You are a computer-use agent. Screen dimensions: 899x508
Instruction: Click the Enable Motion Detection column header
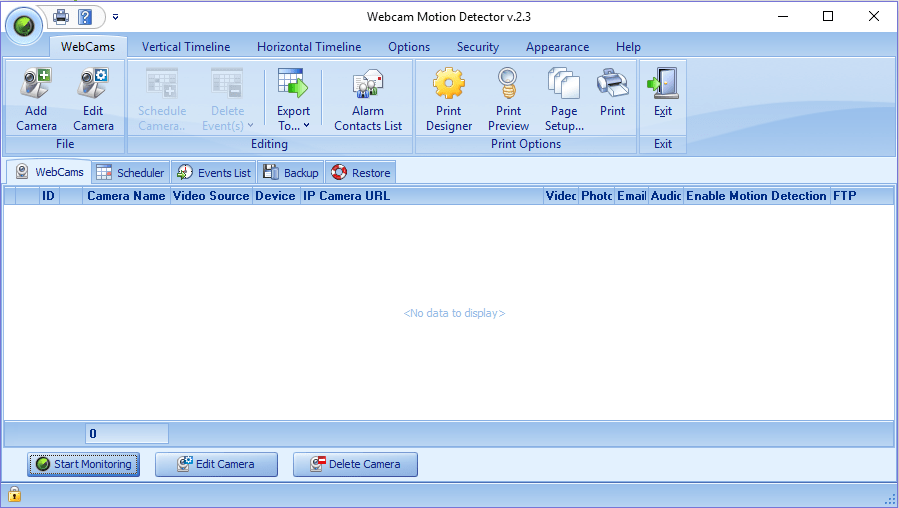click(x=757, y=196)
